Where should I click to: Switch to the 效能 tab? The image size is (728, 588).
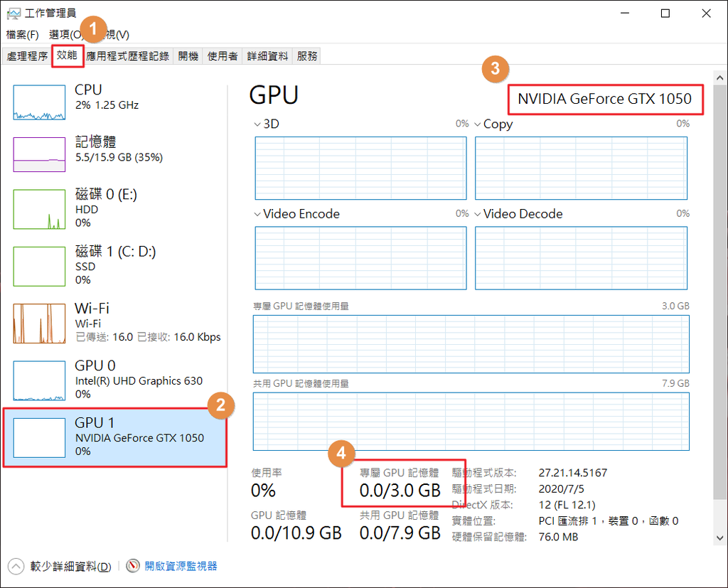click(x=68, y=55)
